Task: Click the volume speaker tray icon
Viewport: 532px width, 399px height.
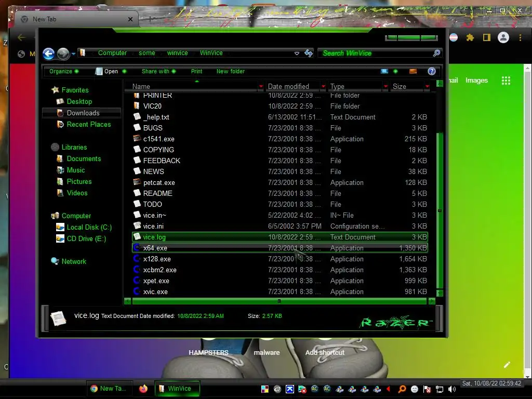Action: tap(451, 389)
